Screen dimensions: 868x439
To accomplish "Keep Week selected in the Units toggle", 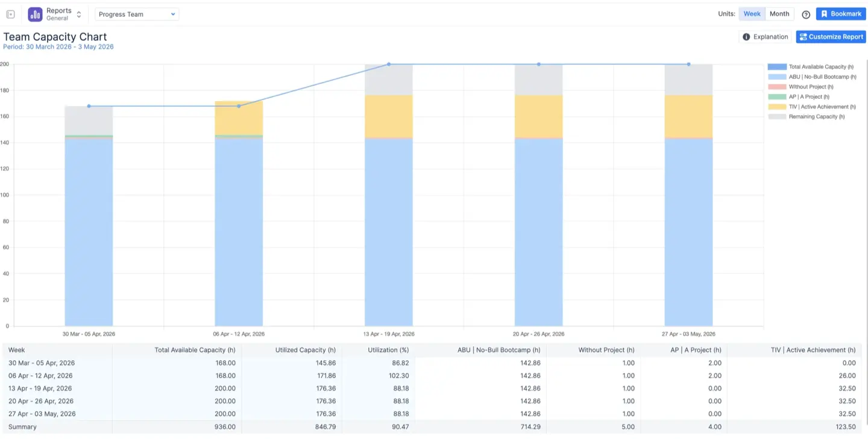I will pyautogui.click(x=752, y=13).
